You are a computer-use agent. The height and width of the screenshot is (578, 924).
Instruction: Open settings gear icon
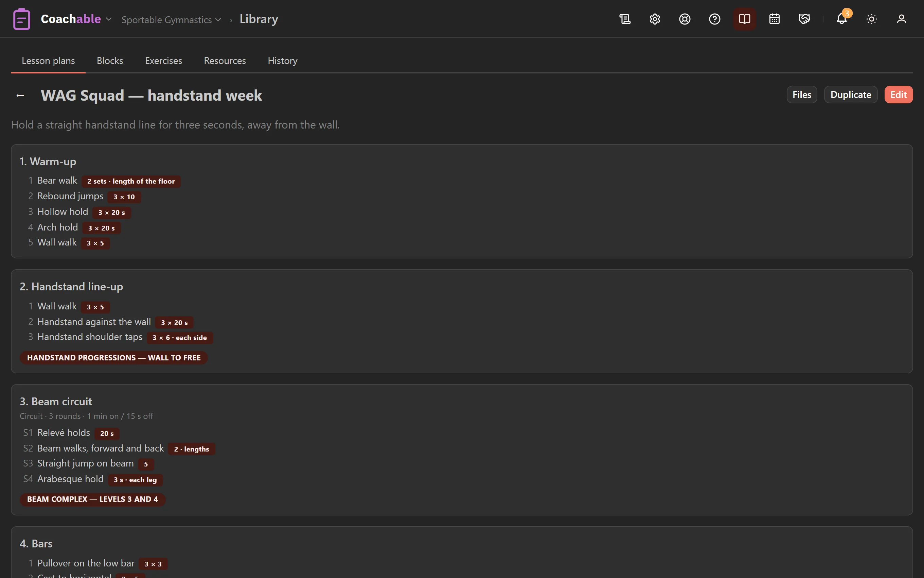[x=655, y=19]
